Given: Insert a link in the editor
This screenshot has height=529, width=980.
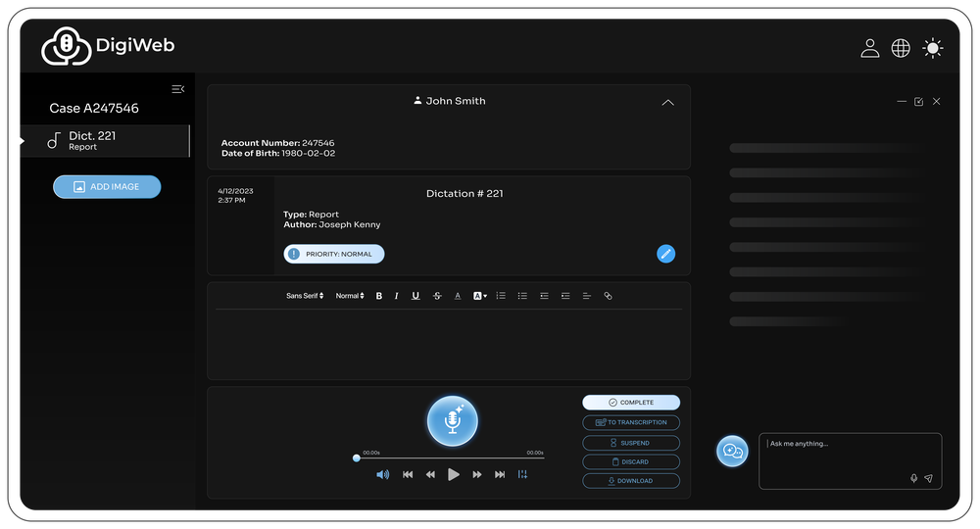Looking at the screenshot, I should tap(609, 296).
